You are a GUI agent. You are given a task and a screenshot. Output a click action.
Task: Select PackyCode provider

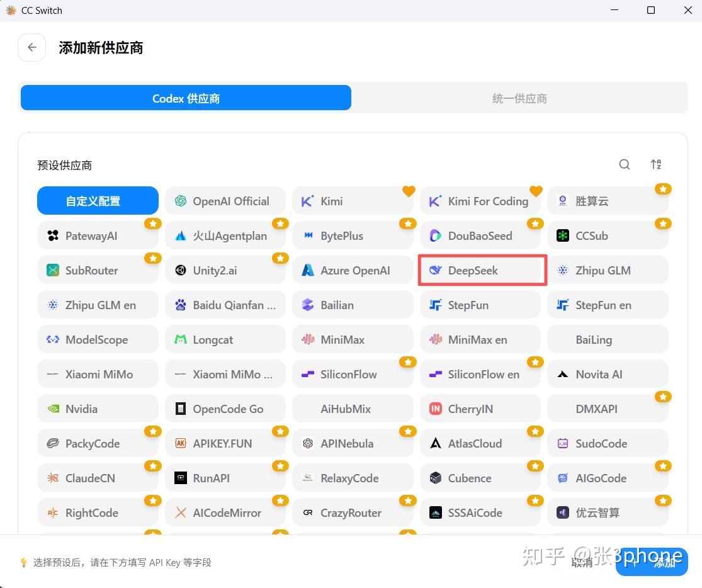pyautogui.click(x=98, y=443)
